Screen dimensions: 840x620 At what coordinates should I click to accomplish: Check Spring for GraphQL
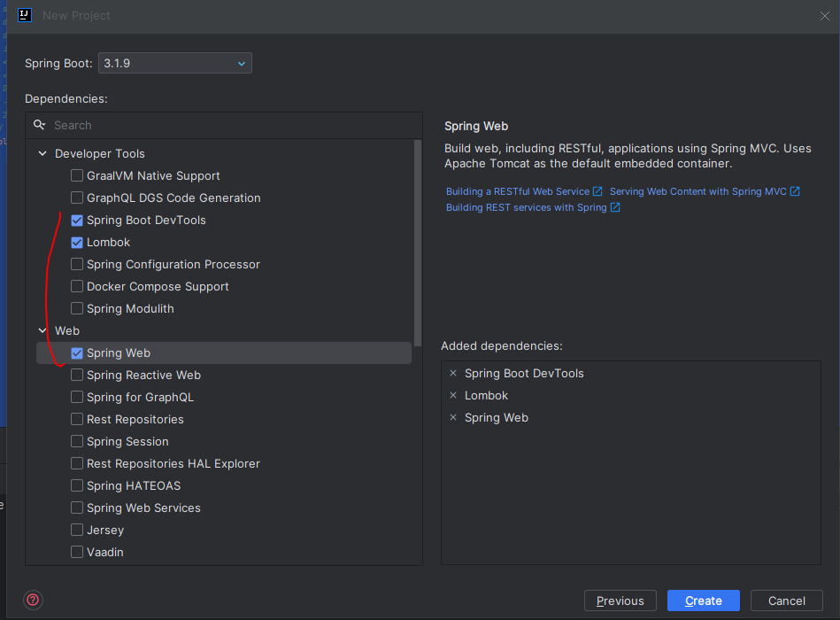[77, 397]
